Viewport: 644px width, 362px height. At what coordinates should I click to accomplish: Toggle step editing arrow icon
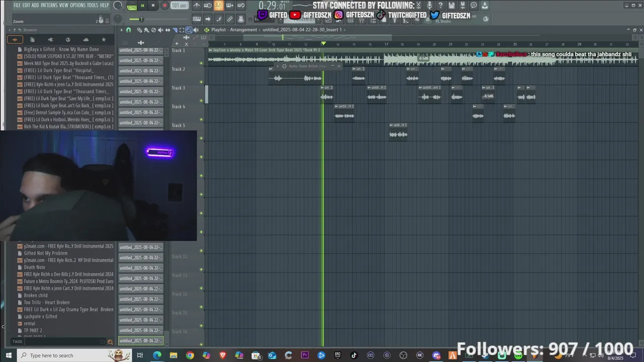(x=208, y=19)
